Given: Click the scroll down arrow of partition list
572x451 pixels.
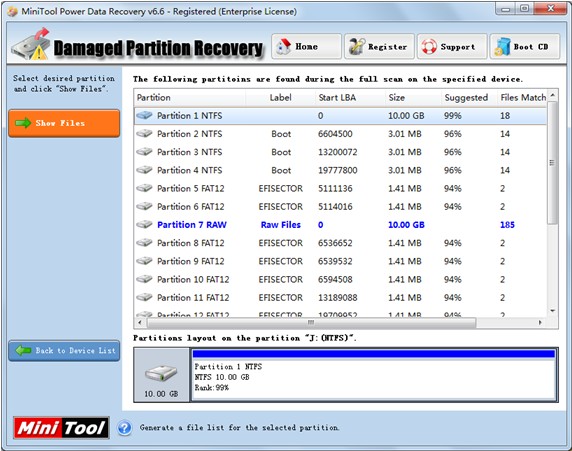Looking at the screenshot, I should pyautogui.click(x=553, y=311).
